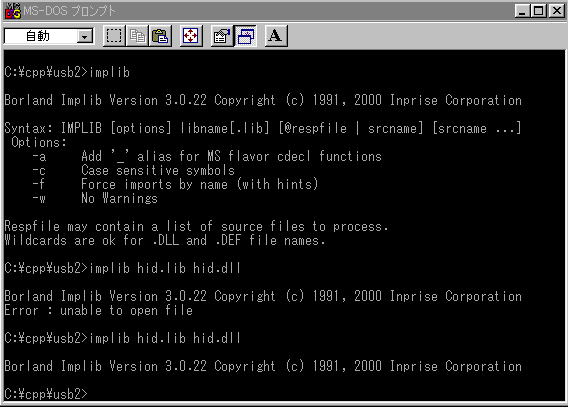
Task: Click the 'Error : unable to open file' line
Action: point(99,310)
